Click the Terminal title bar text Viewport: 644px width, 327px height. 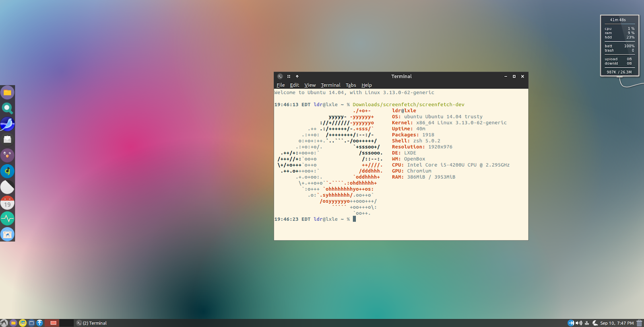click(401, 76)
